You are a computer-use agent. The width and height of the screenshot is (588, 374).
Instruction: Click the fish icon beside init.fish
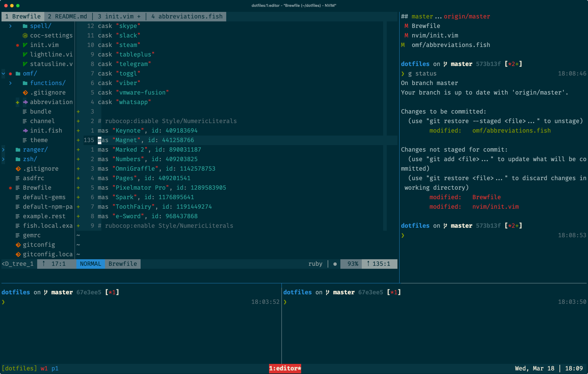coord(25,131)
